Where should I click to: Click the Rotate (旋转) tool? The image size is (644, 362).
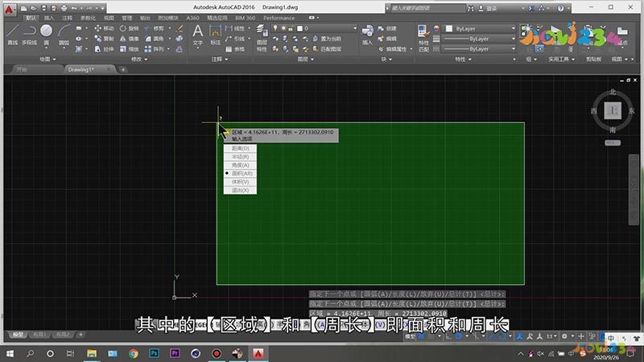(129, 28)
